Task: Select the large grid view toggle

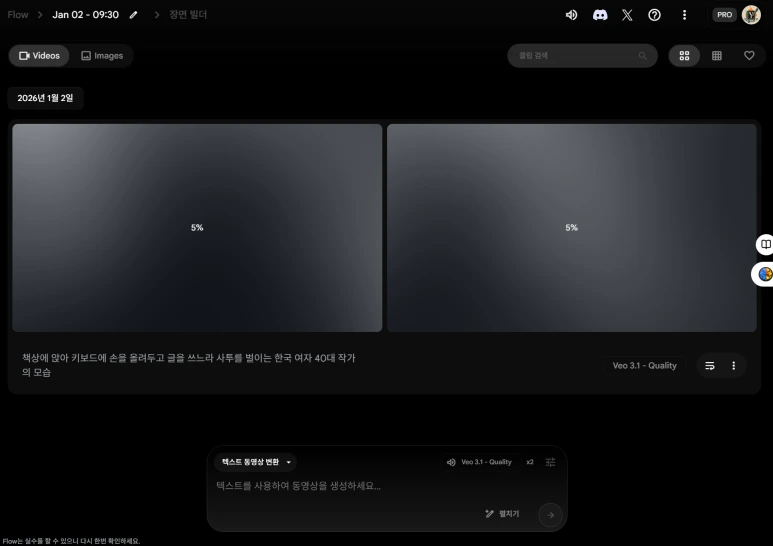Action: click(x=684, y=56)
